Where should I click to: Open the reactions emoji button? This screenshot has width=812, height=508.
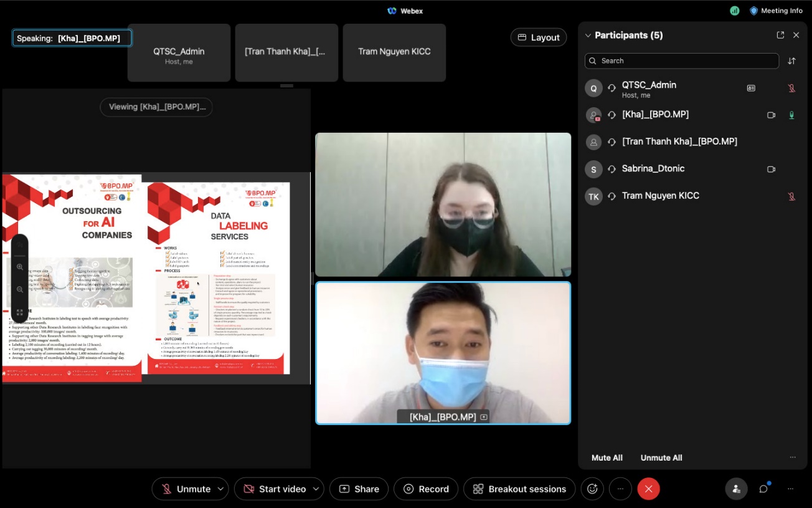(x=592, y=489)
